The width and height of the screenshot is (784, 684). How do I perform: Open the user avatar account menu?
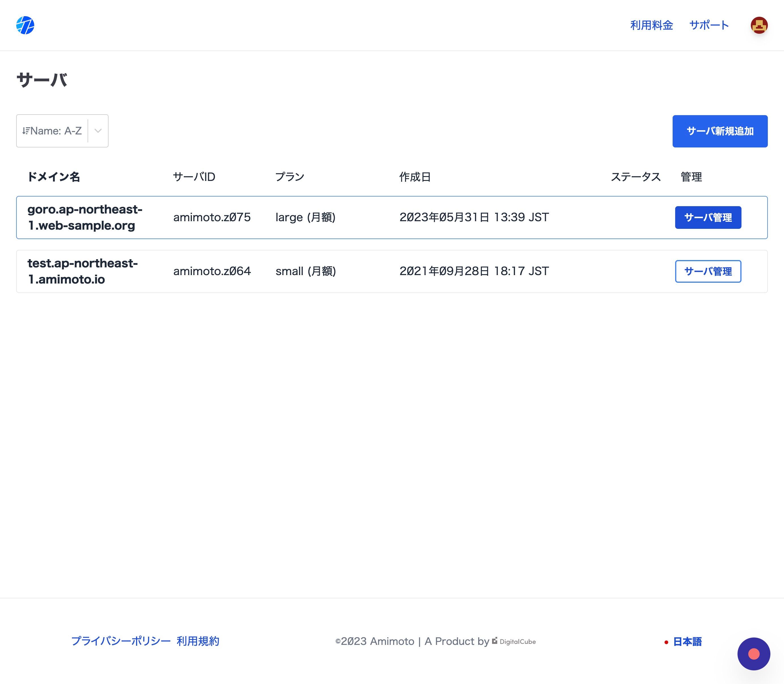click(759, 25)
